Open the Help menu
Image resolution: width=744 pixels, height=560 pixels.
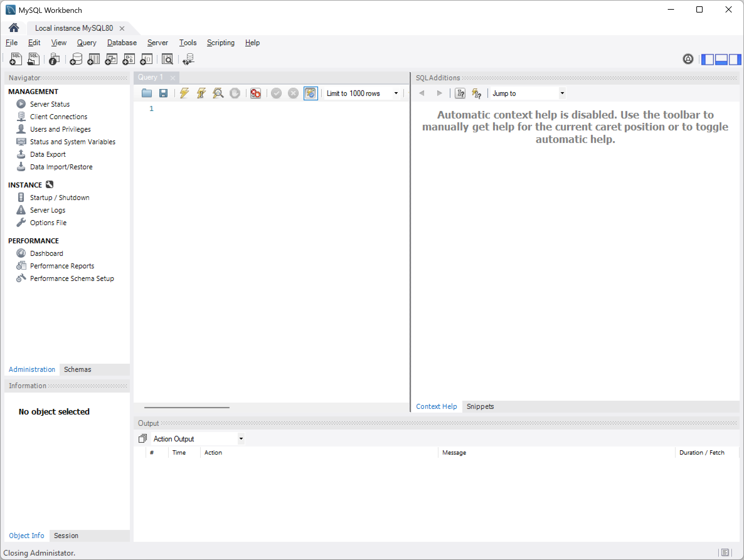coord(252,43)
